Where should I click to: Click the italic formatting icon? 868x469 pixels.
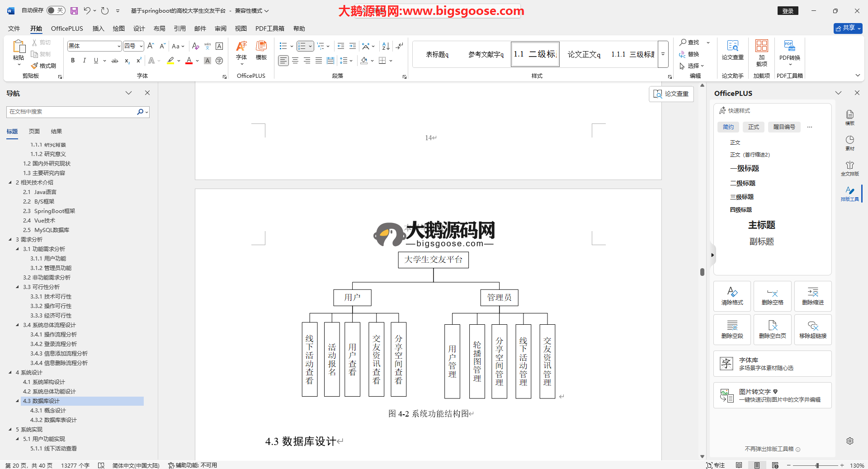[x=84, y=61]
